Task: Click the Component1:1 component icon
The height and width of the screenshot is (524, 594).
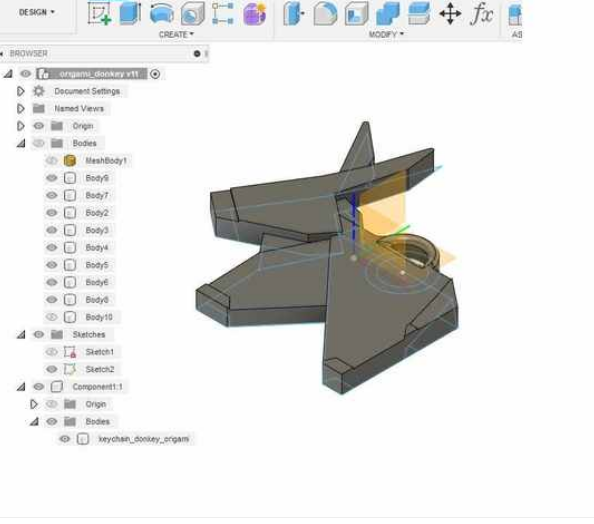Action: pos(57,386)
